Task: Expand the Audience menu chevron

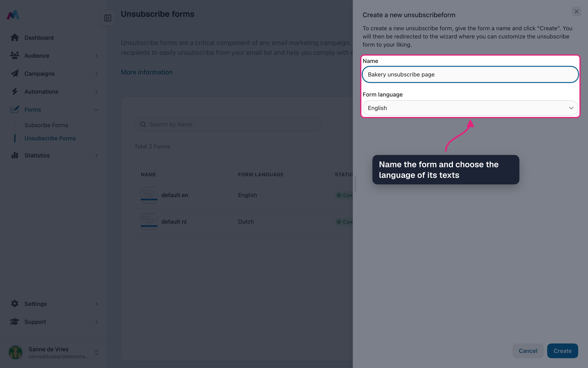Action: click(x=96, y=56)
